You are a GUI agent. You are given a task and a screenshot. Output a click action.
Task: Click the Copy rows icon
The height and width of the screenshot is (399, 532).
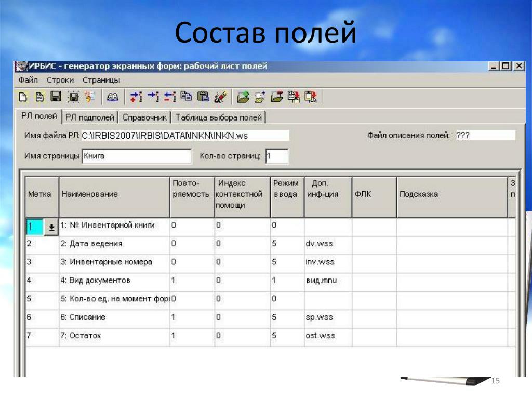pos(187,97)
